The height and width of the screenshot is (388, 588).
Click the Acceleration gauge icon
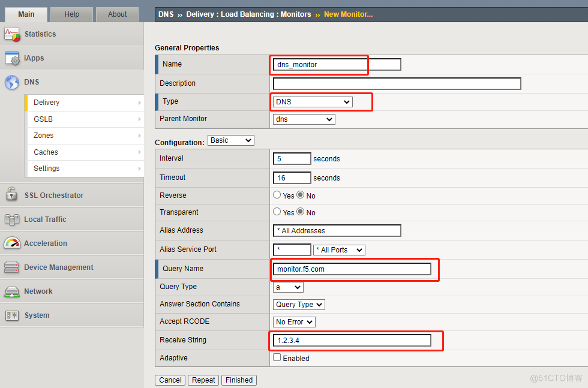click(x=12, y=243)
